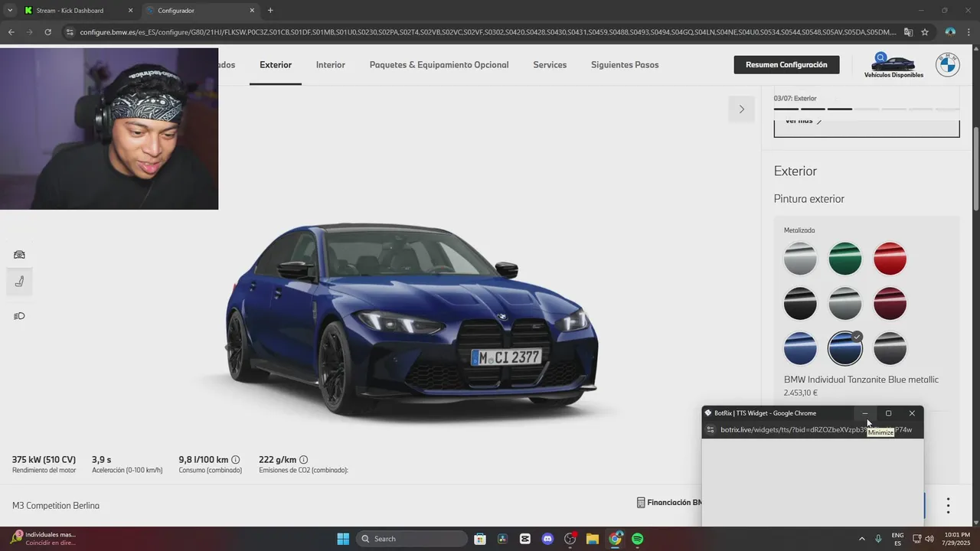
Task: Click the 'Ver más' link
Action: 804,121
